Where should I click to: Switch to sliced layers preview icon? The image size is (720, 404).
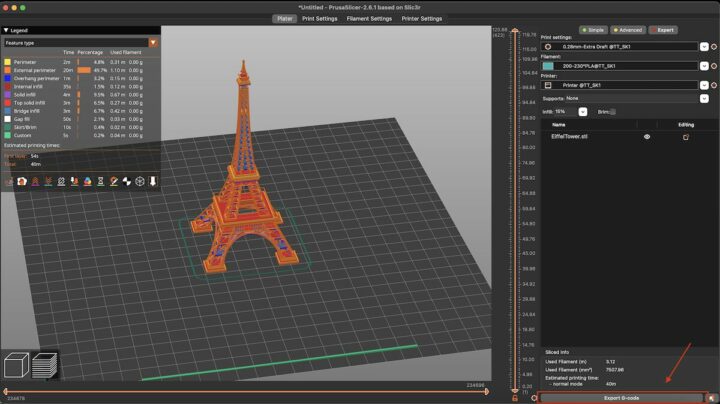(44, 366)
